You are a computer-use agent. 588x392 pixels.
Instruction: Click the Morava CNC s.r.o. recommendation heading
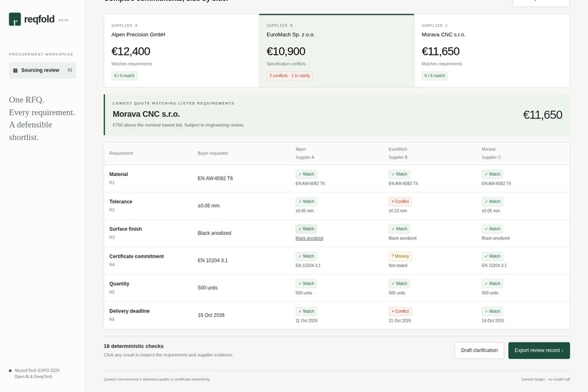[x=146, y=114]
